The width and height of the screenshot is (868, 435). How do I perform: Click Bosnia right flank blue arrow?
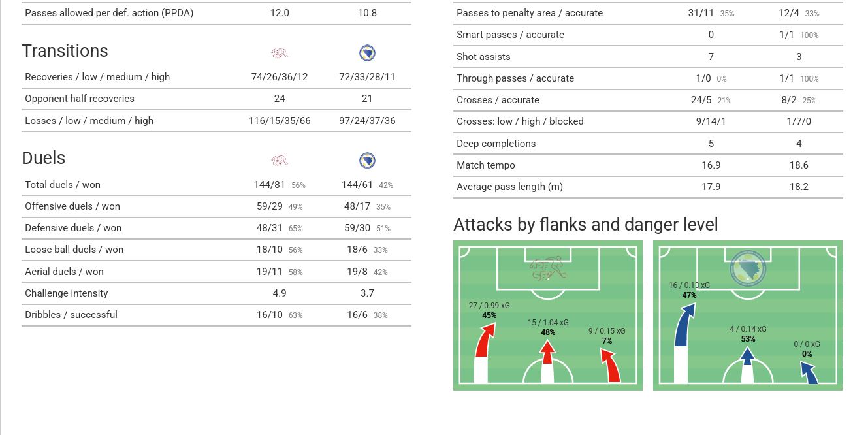[x=809, y=374]
